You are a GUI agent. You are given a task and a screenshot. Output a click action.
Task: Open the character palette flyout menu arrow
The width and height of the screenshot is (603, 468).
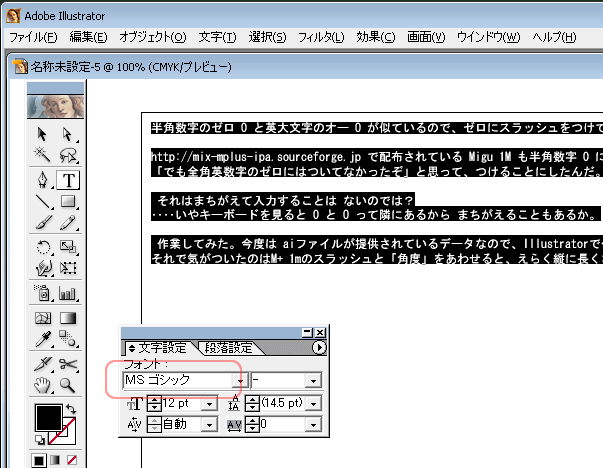tap(319, 348)
